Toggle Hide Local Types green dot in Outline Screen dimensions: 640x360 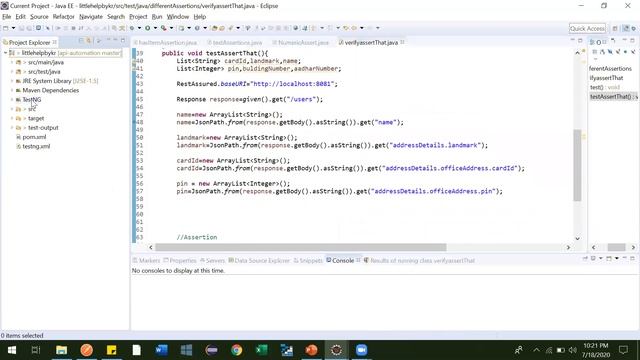pos(625,52)
